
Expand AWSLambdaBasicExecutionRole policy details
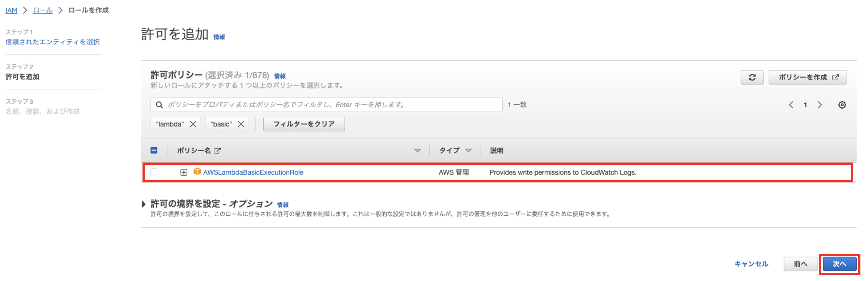tap(184, 172)
